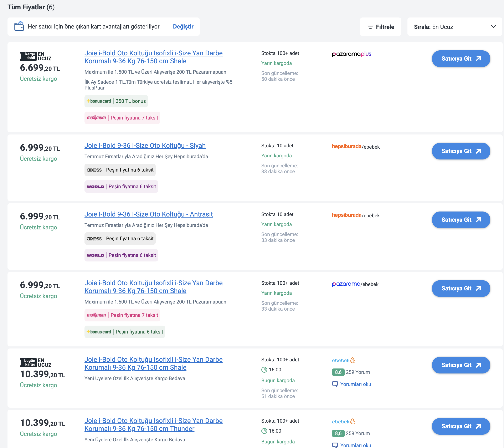This screenshot has height=448, width=504.
Task: Click the first maximum 7 taksit badge
Action: [122, 118]
